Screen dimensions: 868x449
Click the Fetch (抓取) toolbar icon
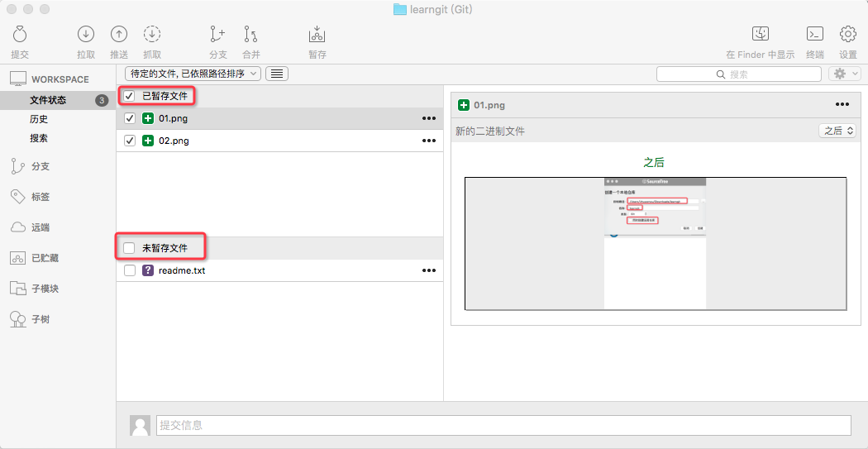[151, 35]
